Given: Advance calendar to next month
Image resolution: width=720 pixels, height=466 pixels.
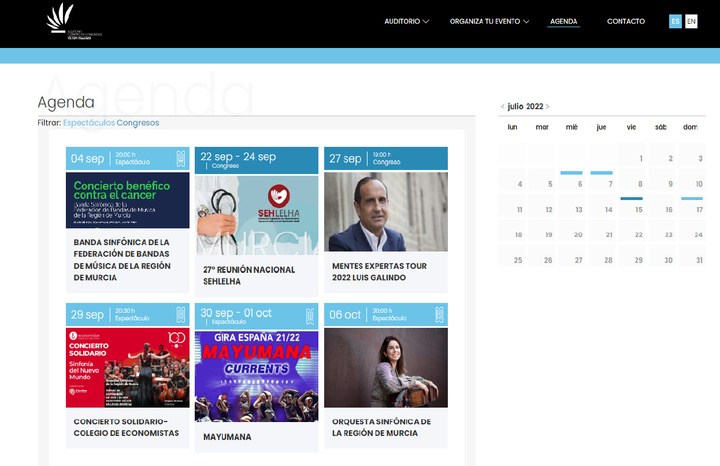Looking at the screenshot, I should coord(547,106).
